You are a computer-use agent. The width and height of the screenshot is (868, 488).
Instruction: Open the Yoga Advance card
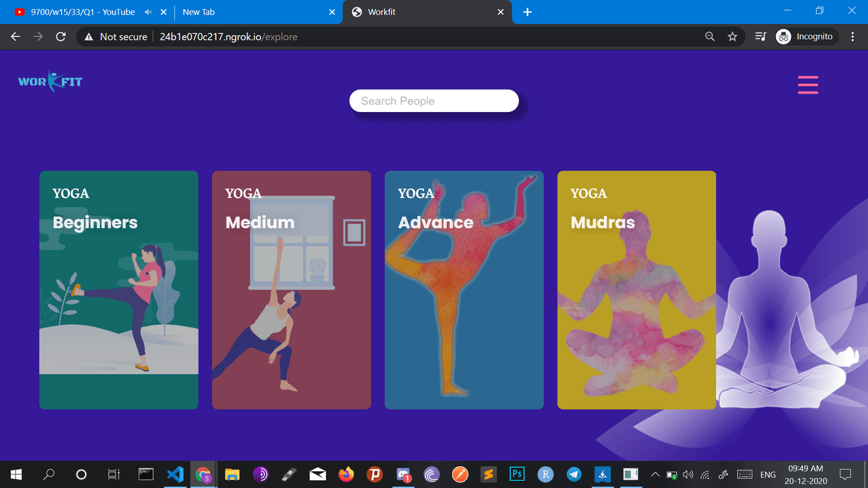464,290
